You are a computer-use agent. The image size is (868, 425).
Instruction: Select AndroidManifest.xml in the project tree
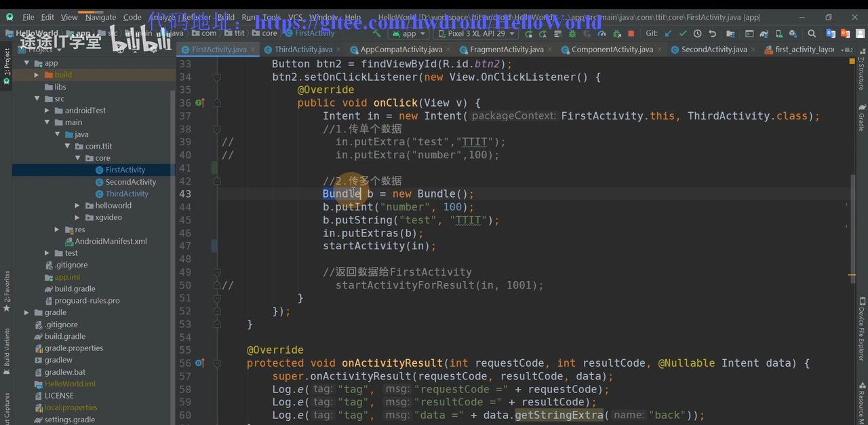[111, 241]
